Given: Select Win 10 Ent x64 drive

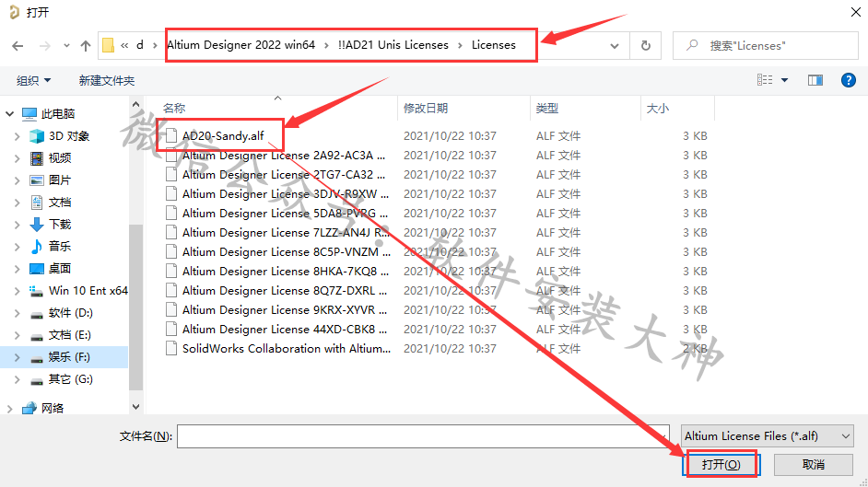Looking at the screenshot, I should coord(88,291).
